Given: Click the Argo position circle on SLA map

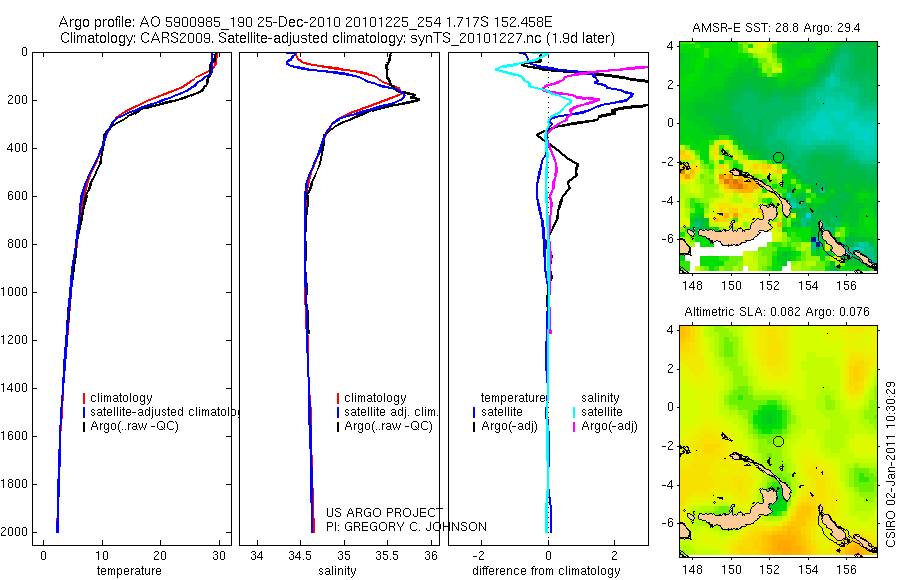Looking at the screenshot, I should point(778,442).
